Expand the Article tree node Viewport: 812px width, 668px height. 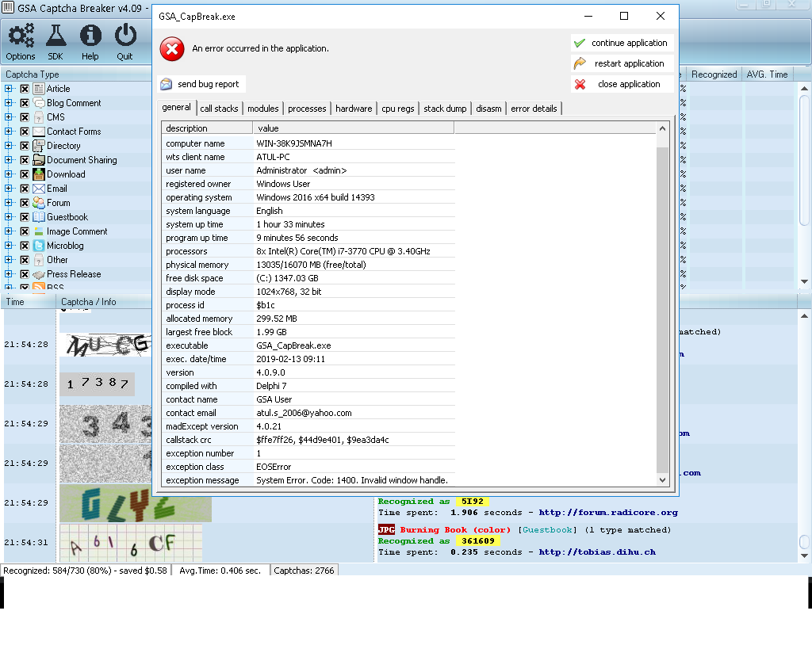[x=8, y=89]
